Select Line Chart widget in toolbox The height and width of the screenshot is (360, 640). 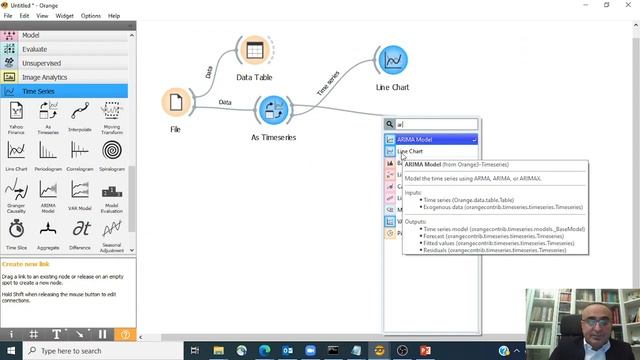point(16,155)
